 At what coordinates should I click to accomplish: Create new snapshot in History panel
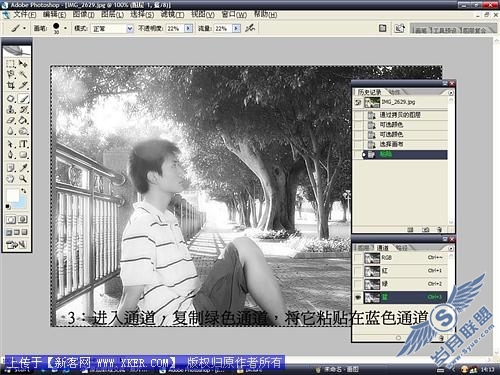coord(425,229)
